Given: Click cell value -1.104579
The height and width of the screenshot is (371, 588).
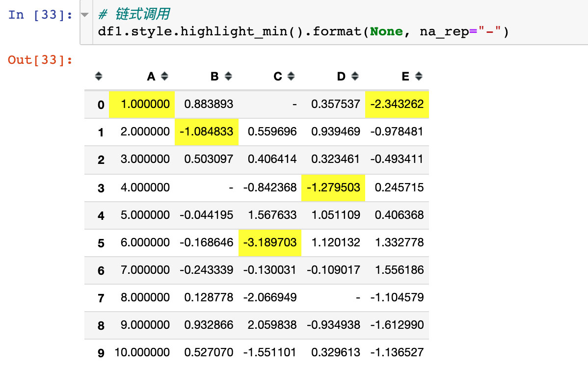Looking at the screenshot, I should click(x=397, y=297).
